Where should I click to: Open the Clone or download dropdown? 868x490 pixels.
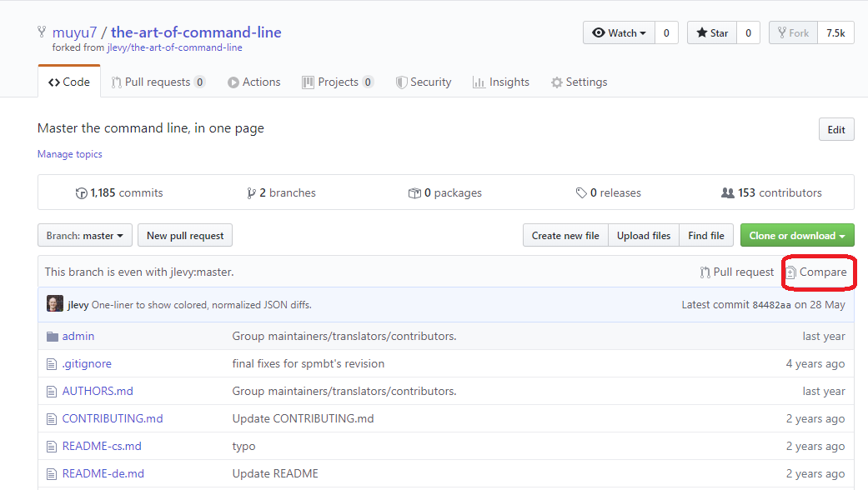point(796,236)
